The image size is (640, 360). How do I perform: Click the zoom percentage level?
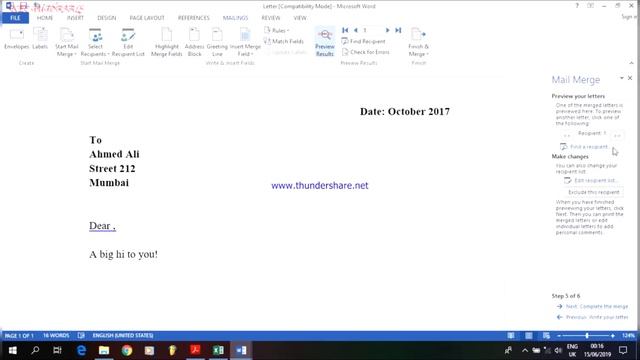(x=628, y=336)
